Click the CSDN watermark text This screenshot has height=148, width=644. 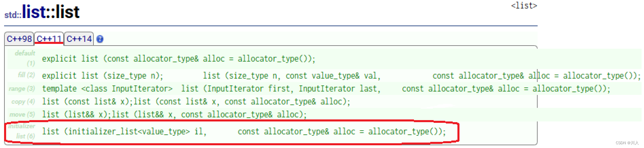(x=627, y=143)
